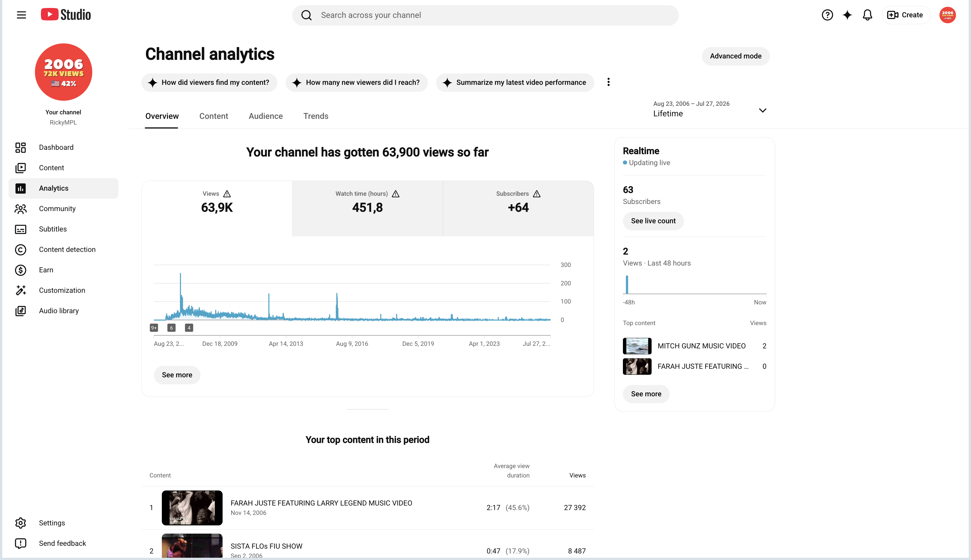Click the warning triangle beside Subscribers

coord(537,193)
